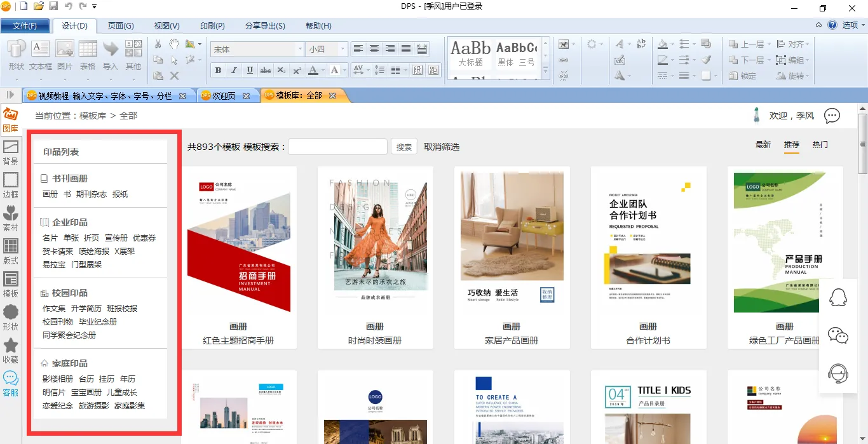Click the customer service headset icon
The width and height of the screenshot is (868, 444).
click(838, 373)
